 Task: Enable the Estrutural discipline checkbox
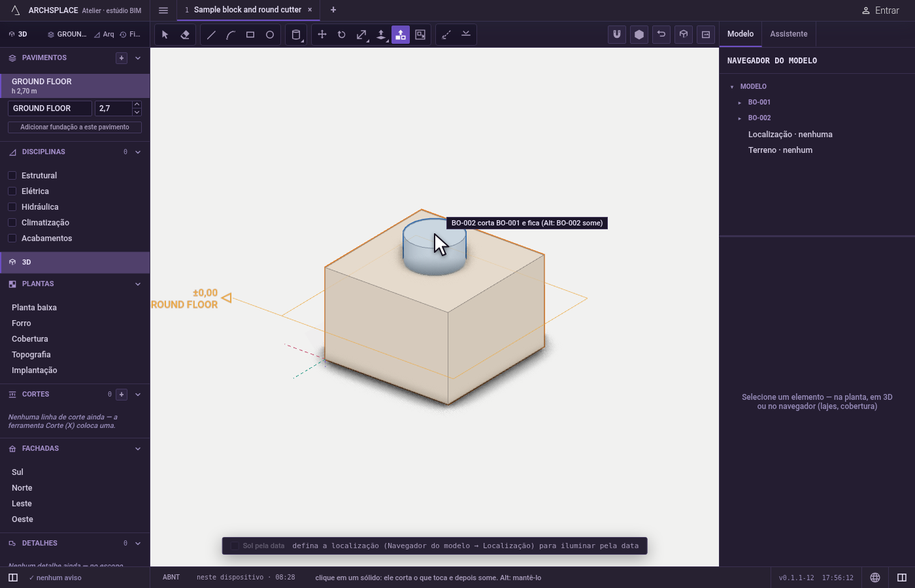(x=12, y=176)
